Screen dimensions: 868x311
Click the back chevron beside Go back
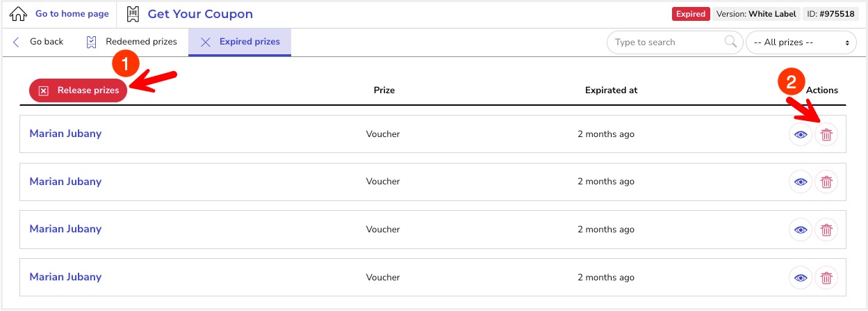[16, 42]
